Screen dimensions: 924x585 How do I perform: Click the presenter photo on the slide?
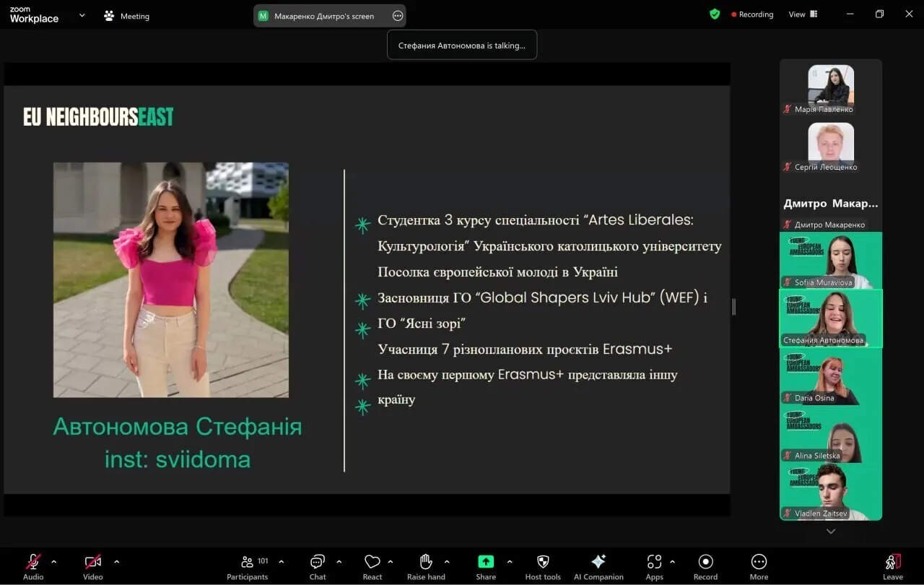pyautogui.click(x=171, y=279)
